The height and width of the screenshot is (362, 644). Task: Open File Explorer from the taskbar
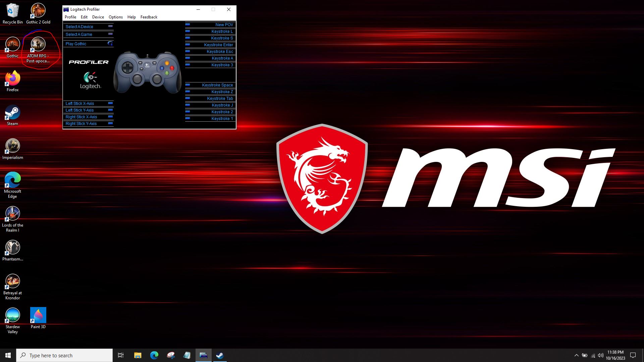[138, 355]
